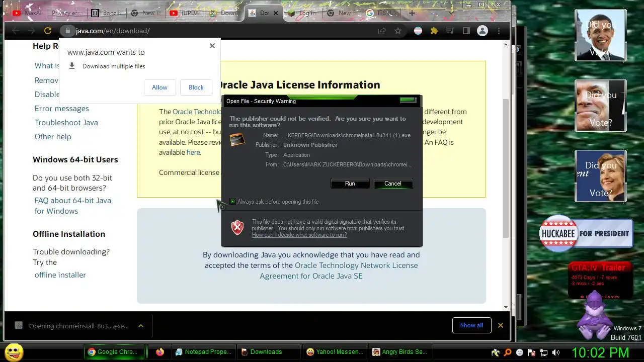Open a new Chrome tab
This screenshot has width=644, height=362.
pos(412,13)
